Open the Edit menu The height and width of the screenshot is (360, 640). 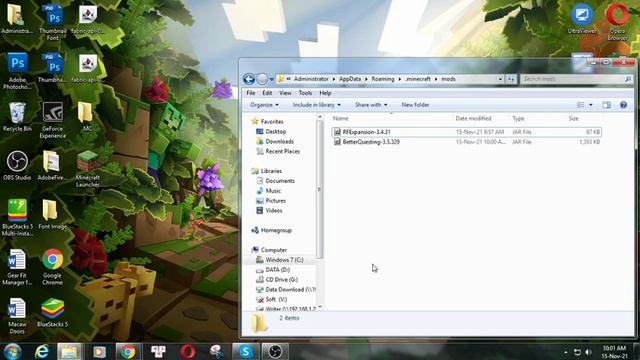(x=267, y=93)
